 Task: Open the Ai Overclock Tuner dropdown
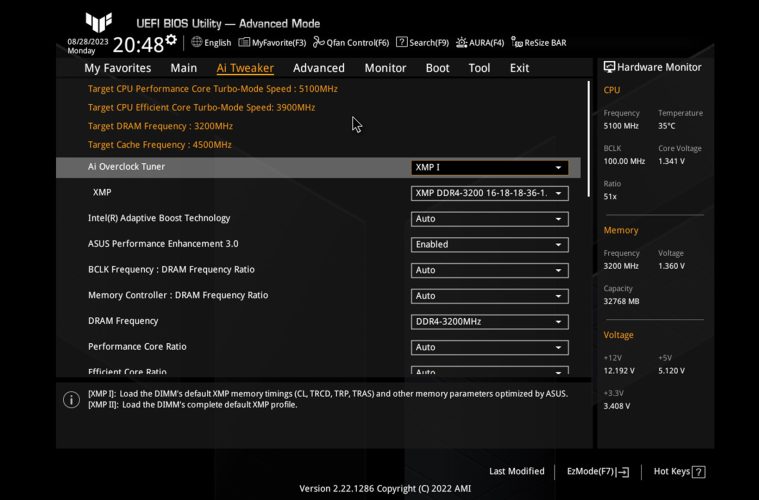(489, 167)
